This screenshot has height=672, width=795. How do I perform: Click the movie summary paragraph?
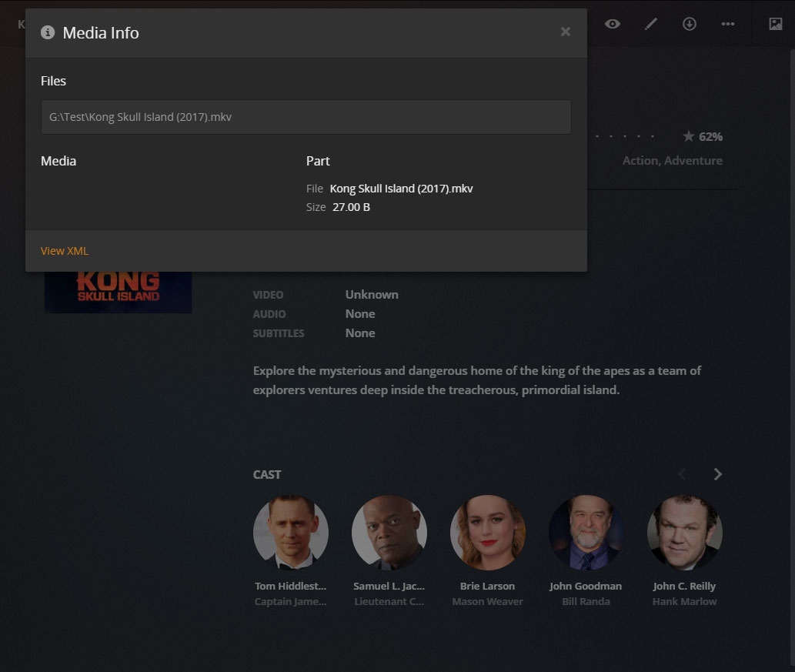click(476, 380)
